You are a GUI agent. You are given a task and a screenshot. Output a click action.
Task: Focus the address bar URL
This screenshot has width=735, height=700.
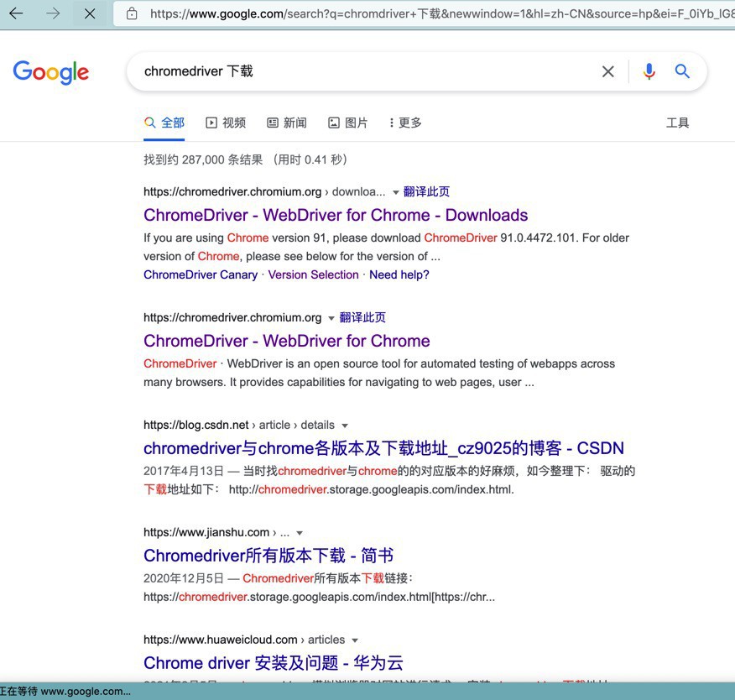click(440, 13)
